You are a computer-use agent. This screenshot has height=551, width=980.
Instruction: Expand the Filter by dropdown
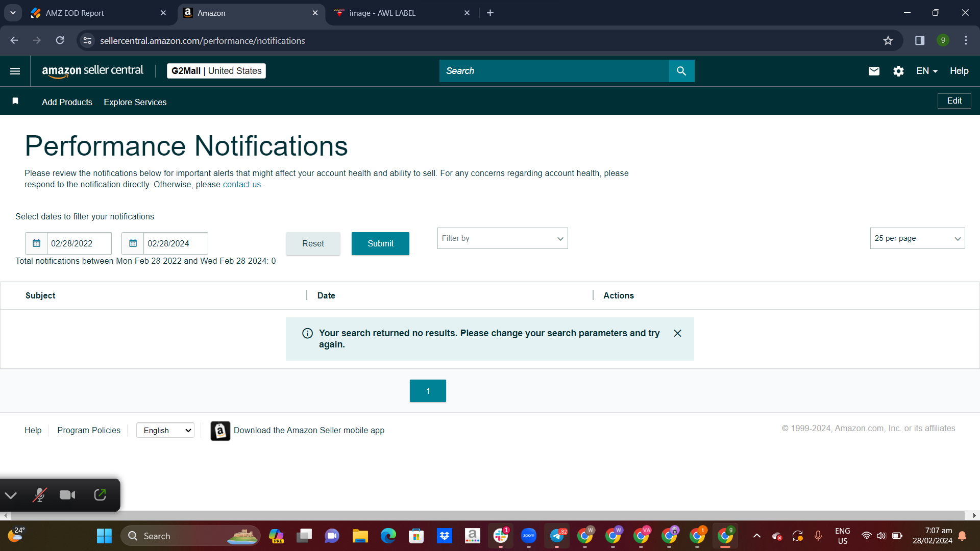pos(502,238)
